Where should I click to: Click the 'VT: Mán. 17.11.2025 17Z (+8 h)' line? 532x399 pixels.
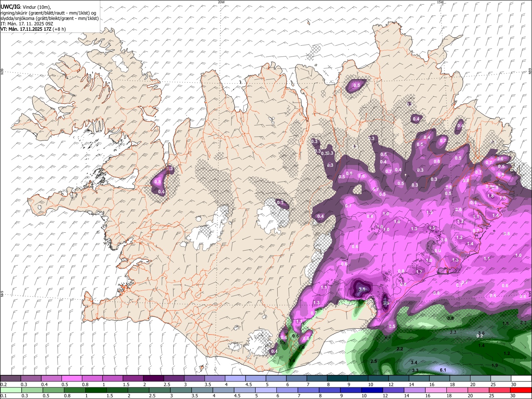(x=33, y=29)
